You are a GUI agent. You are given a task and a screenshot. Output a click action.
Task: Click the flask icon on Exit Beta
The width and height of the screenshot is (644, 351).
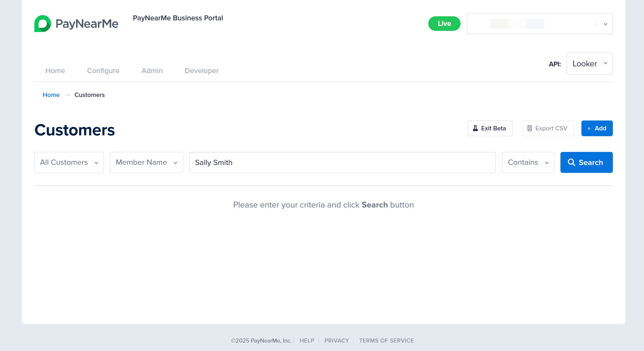click(475, 128)
